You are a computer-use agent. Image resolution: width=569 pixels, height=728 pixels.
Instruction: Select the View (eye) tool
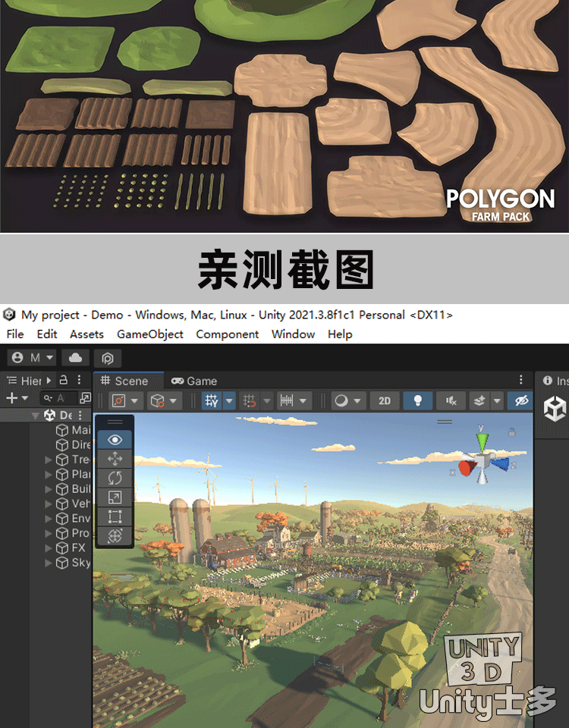115,440
